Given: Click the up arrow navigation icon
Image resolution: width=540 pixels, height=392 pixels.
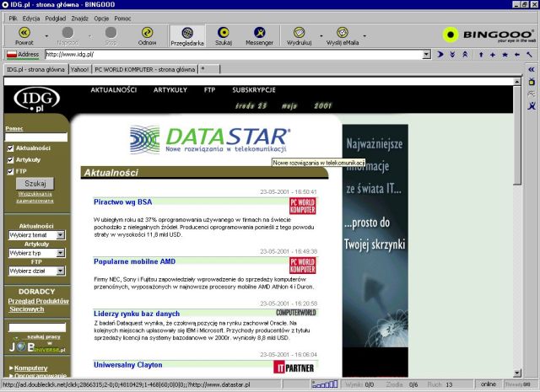Looking at the screenshot, I should coord(481,55).
